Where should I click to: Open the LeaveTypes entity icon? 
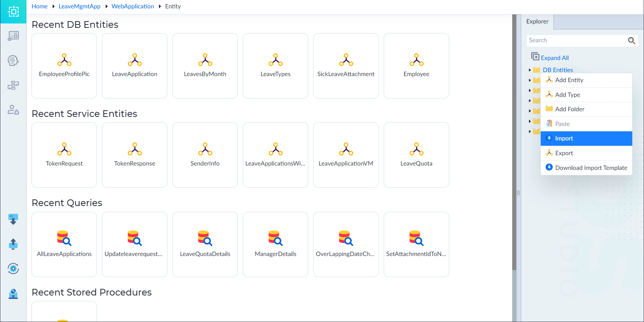[x=275, y=60]
